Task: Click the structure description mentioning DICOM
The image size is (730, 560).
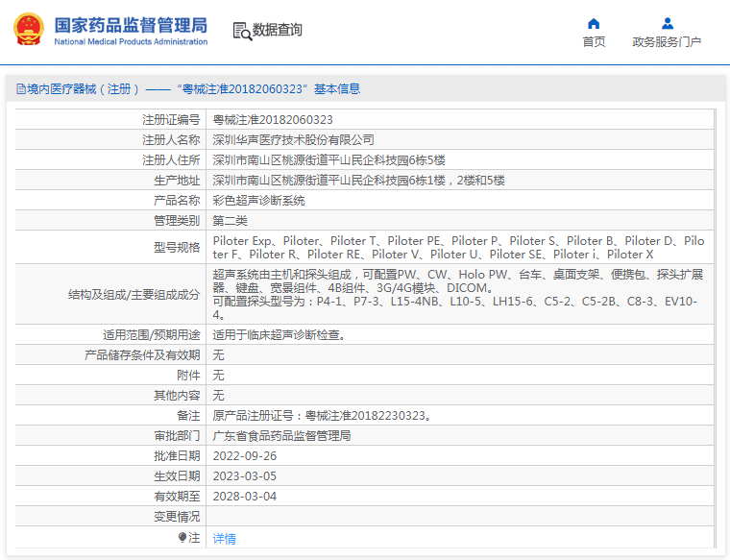Action: pos(458,294)
